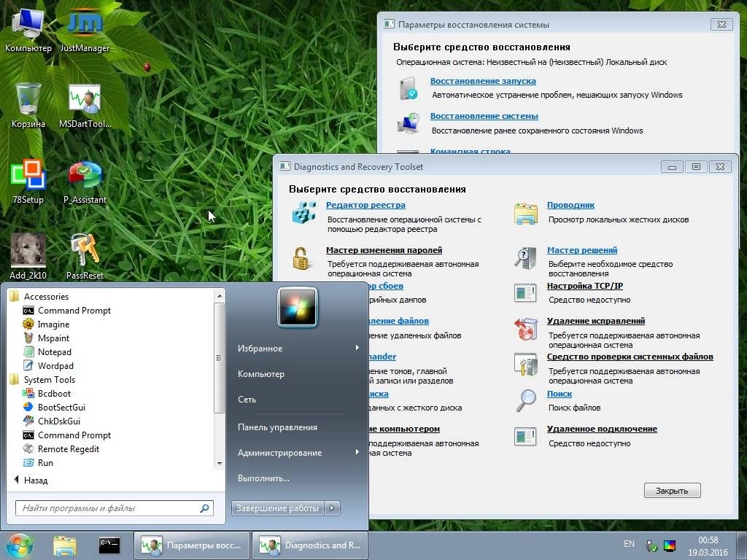Open the Компьютер desktop icon

click(28, 29)
